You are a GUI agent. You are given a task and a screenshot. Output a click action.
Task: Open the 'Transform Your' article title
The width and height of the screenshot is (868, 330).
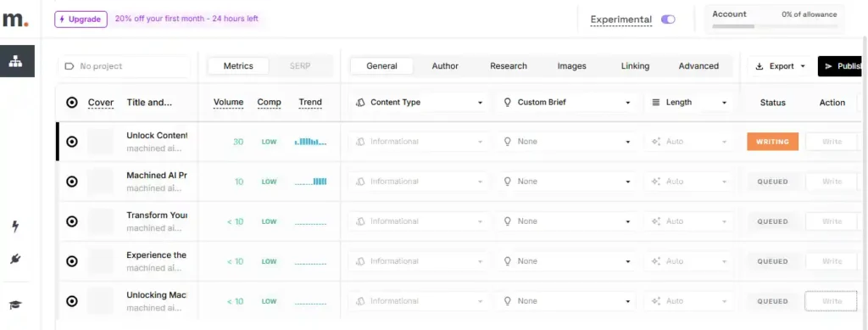157,215
